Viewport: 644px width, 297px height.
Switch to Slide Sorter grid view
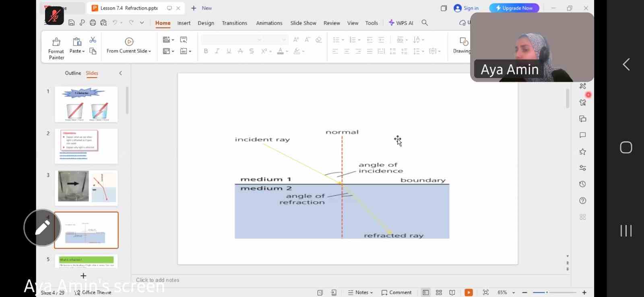coord(439,293)
